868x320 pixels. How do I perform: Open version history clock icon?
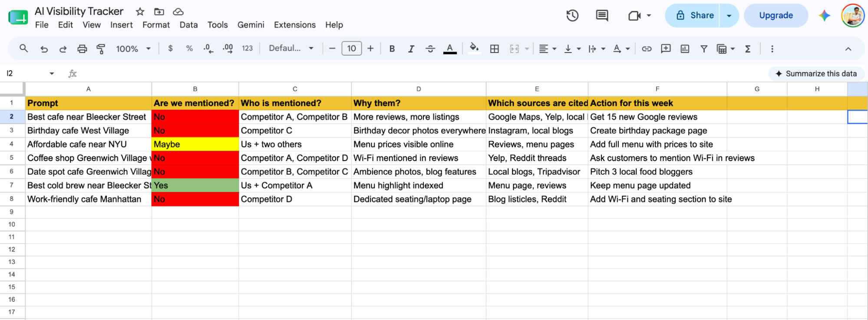pyautogui.click(x=572, y=16)
